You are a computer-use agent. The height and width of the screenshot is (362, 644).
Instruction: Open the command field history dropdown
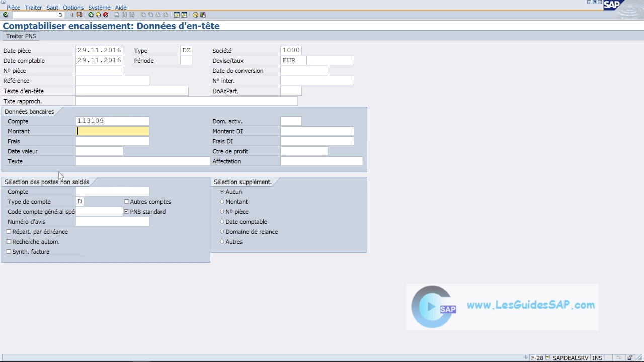click(60, 15)
